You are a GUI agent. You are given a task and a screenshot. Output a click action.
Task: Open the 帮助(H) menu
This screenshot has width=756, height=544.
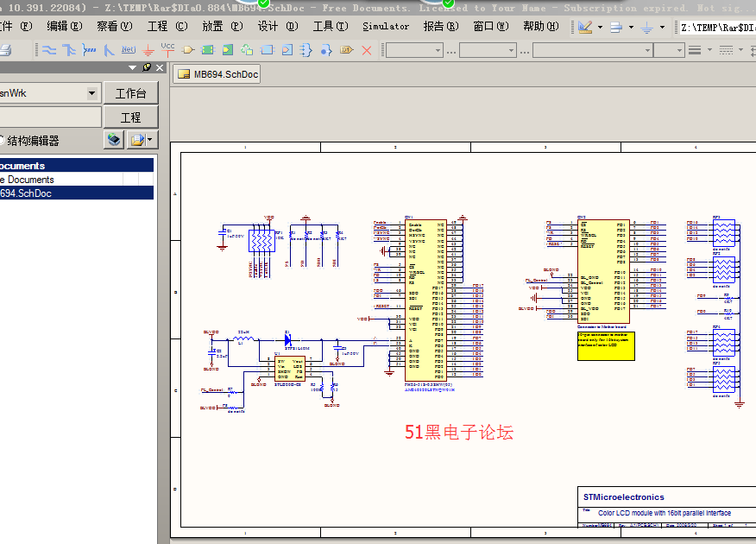(x=541, y=26)
